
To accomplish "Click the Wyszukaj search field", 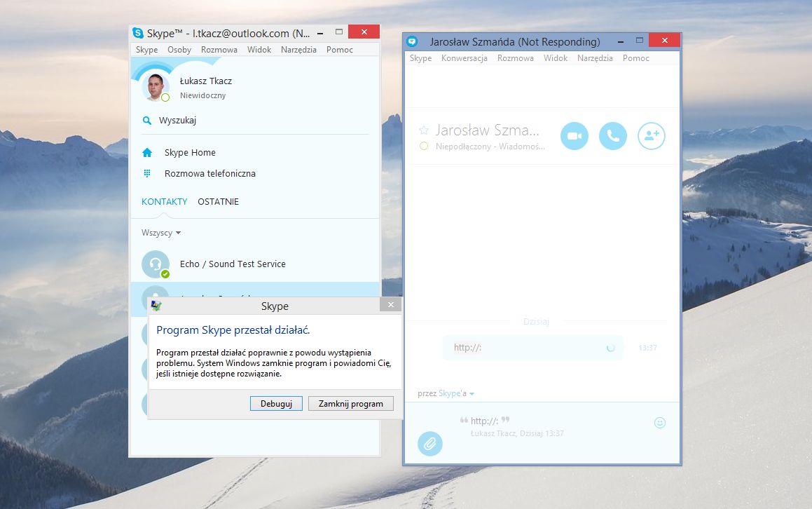I will click(255, 121).
